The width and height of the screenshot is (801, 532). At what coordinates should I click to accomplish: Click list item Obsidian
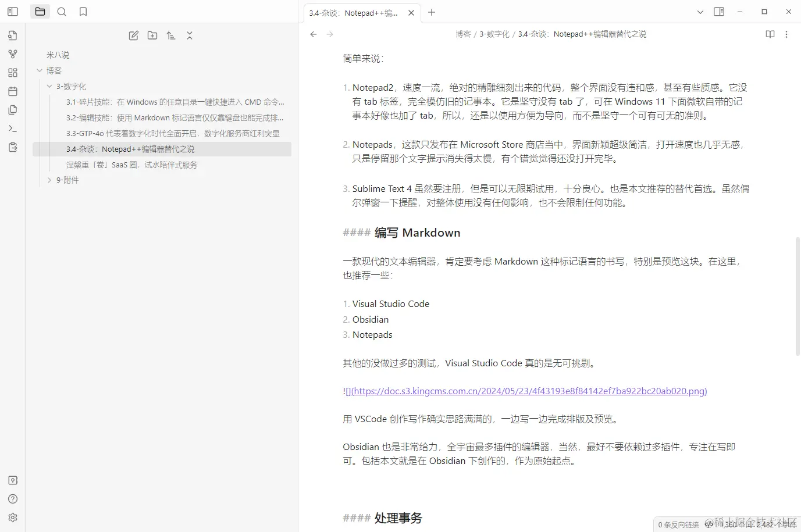(371, 320)
